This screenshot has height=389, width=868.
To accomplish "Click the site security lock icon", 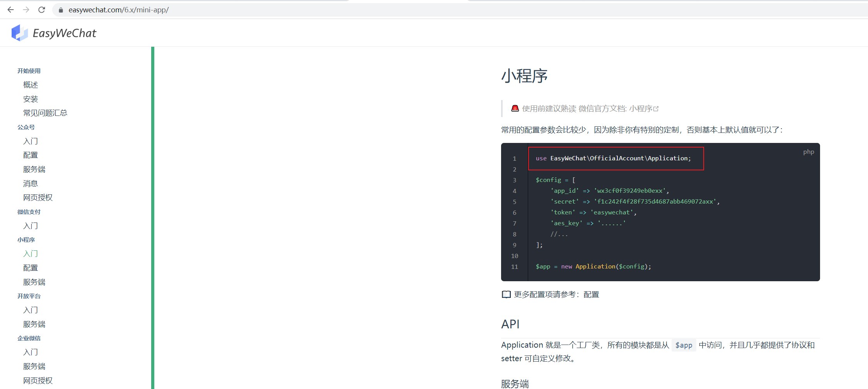I will tap(60, 10).
